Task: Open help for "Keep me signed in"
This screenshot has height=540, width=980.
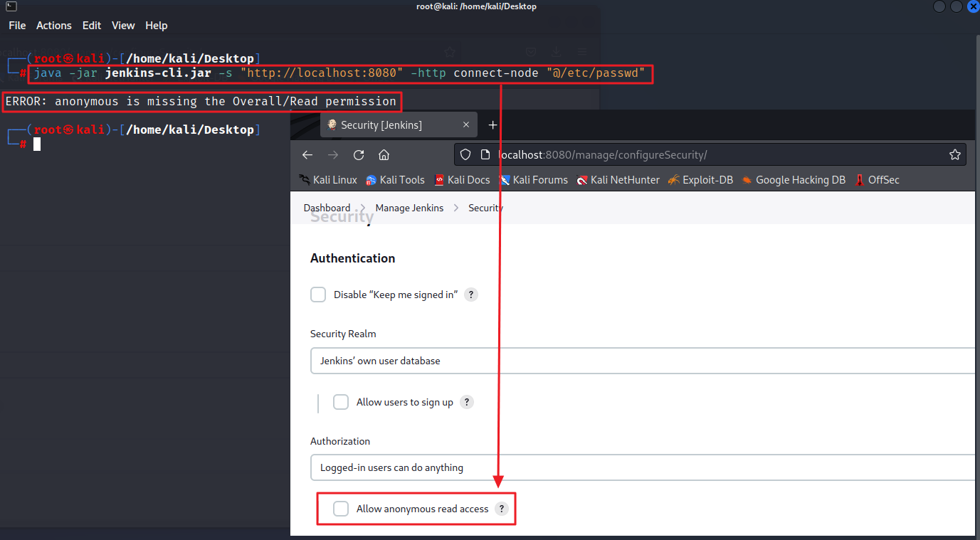Action: tap(470, 295)
